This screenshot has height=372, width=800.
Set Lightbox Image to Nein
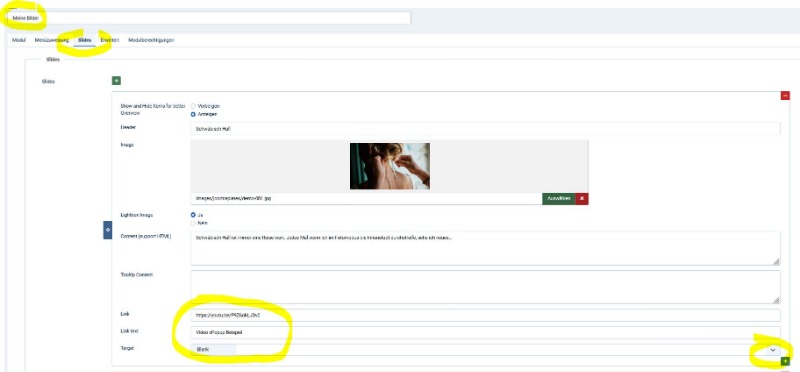[x=193, y=223]
